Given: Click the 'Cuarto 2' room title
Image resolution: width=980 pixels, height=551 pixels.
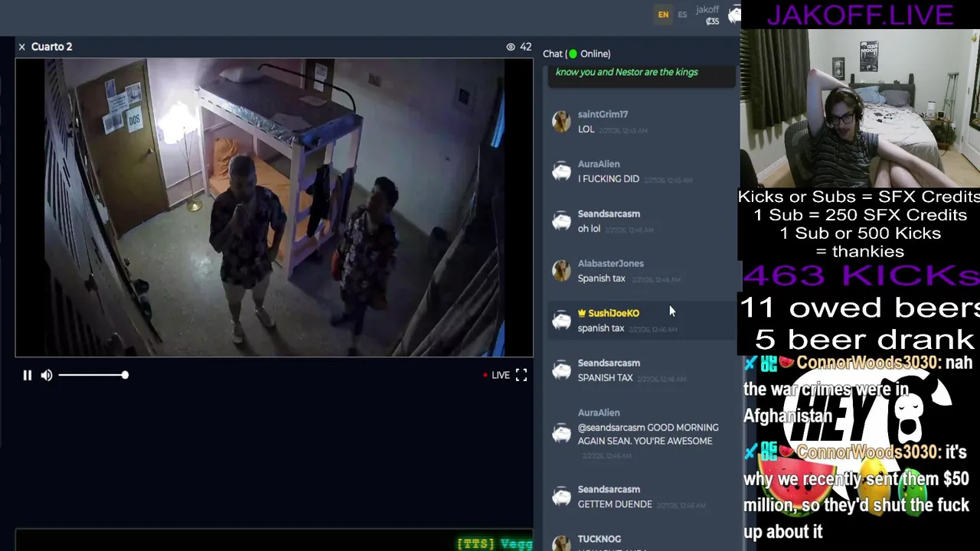Looking at the screenshot, I should coord(52,47).
